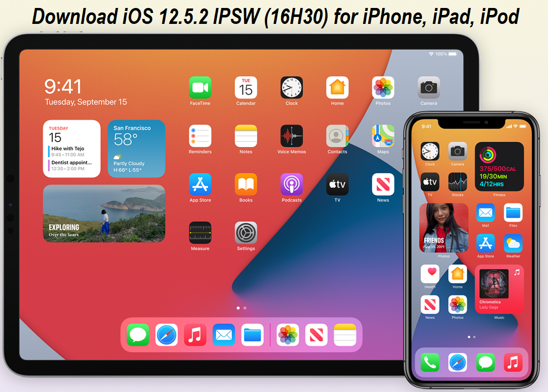Open the Tuesday 15 calendar widget
548x392 pixels.
tap(72, 149)
